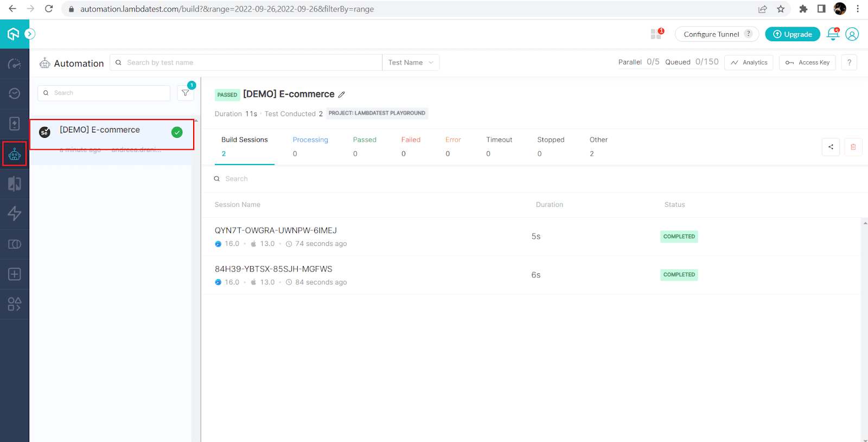Click the 6s duration value
This screenshot has width=868, height=442.
pyautogui.click(x=536, y=275)
